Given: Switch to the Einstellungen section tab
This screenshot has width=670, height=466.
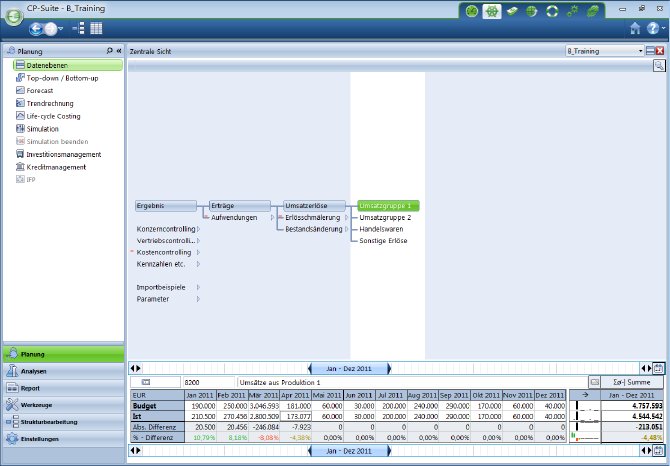Looking at the screenshot, I should (x=64, y=439).
